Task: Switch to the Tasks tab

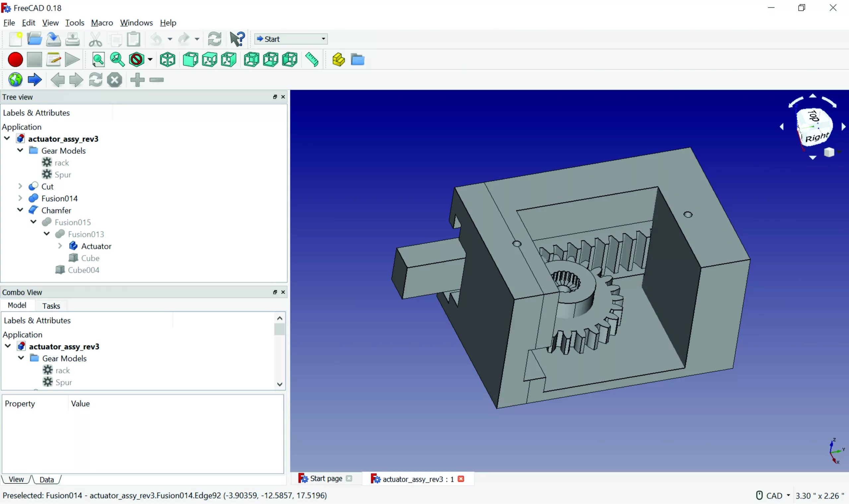Action: 51,306
